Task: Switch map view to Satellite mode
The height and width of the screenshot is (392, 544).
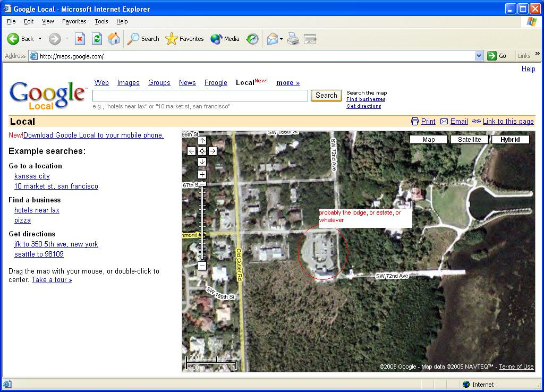Action: point(470,140)
